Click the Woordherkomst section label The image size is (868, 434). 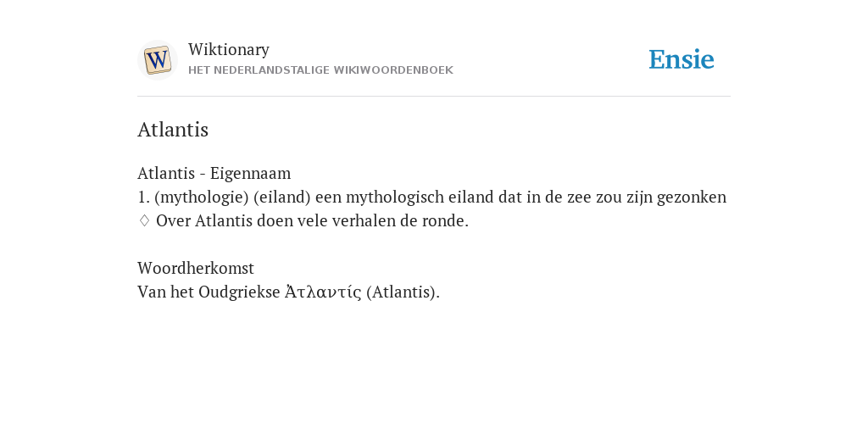(196, 268)
